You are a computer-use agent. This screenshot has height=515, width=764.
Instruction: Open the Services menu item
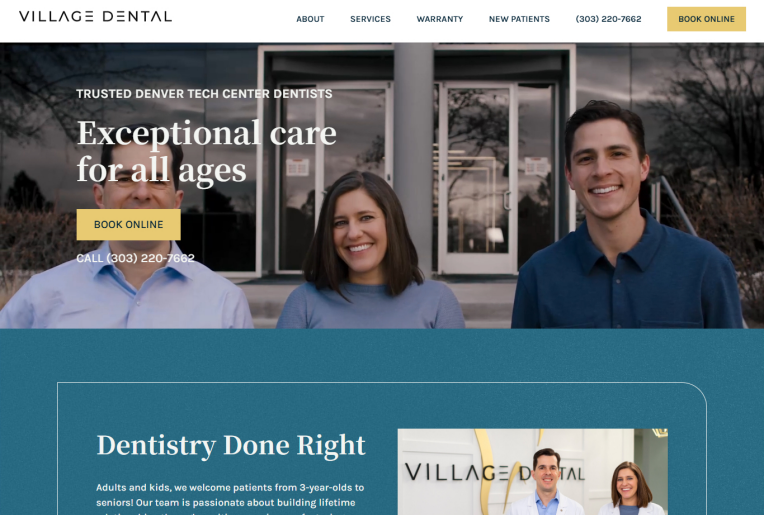click(370, 19)
